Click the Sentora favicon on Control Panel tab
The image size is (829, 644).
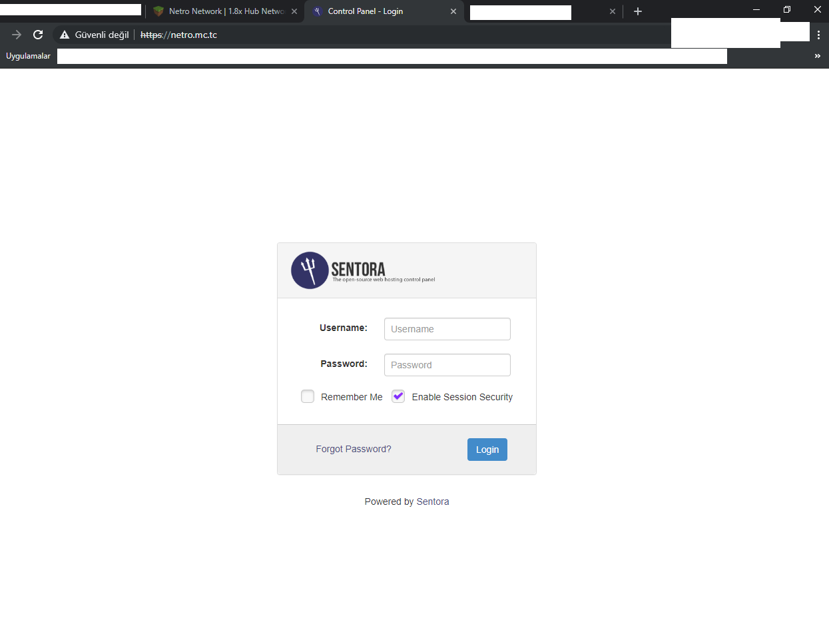tap(318, 11)
